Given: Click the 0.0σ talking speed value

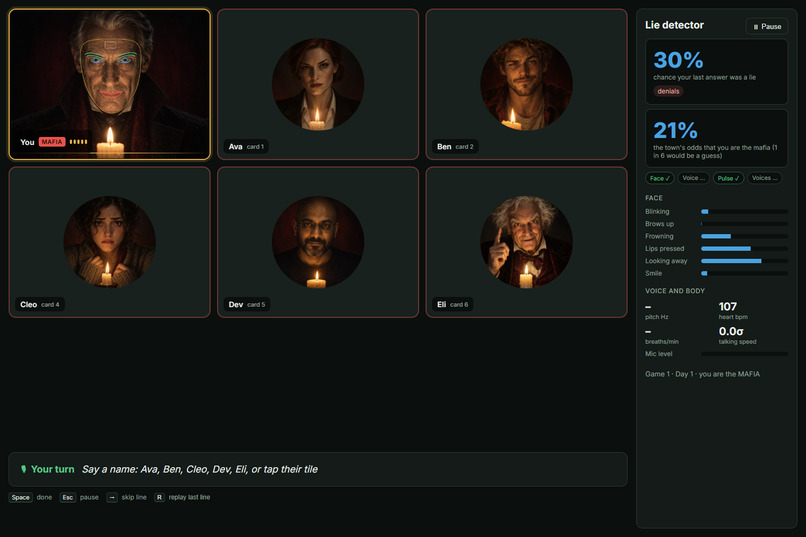Looking at the screenshot, I should pyautogui.click(x=731, y=331).
